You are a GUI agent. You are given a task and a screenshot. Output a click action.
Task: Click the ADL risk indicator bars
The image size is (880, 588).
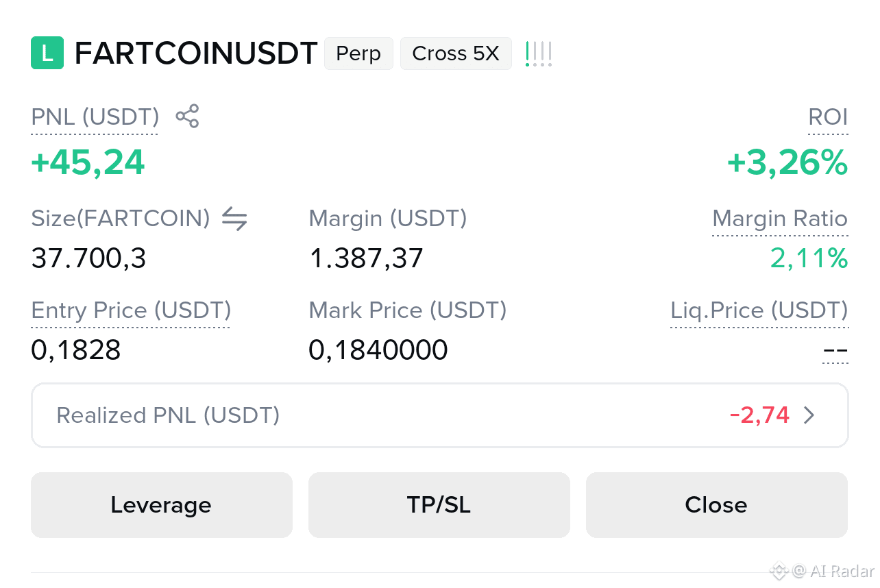pyautogui.click(x=539, y=54)
